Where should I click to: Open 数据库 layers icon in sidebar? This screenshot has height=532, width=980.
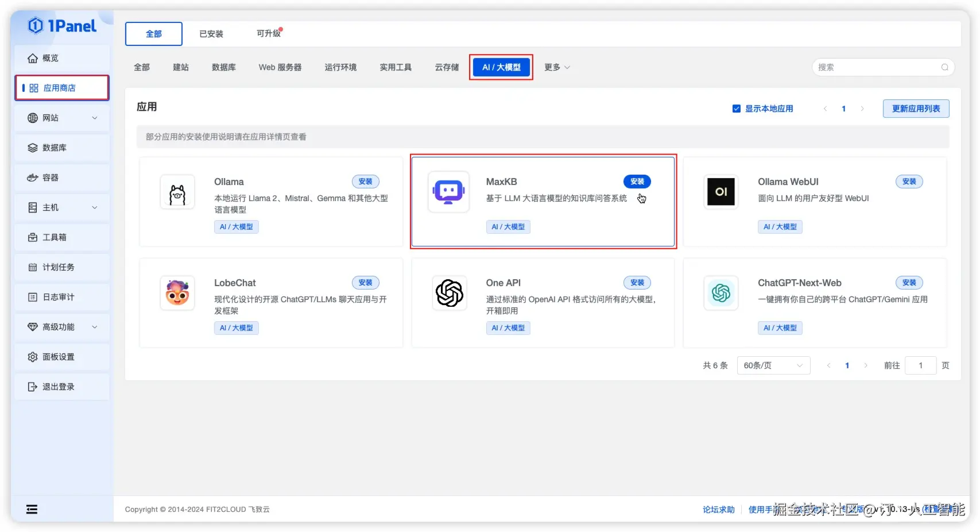point(33,148)
